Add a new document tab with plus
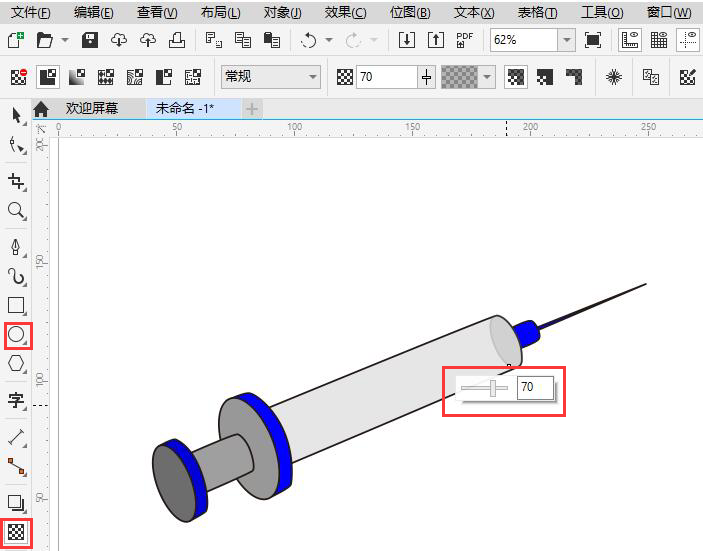703x551 pixels. (252, 108)
